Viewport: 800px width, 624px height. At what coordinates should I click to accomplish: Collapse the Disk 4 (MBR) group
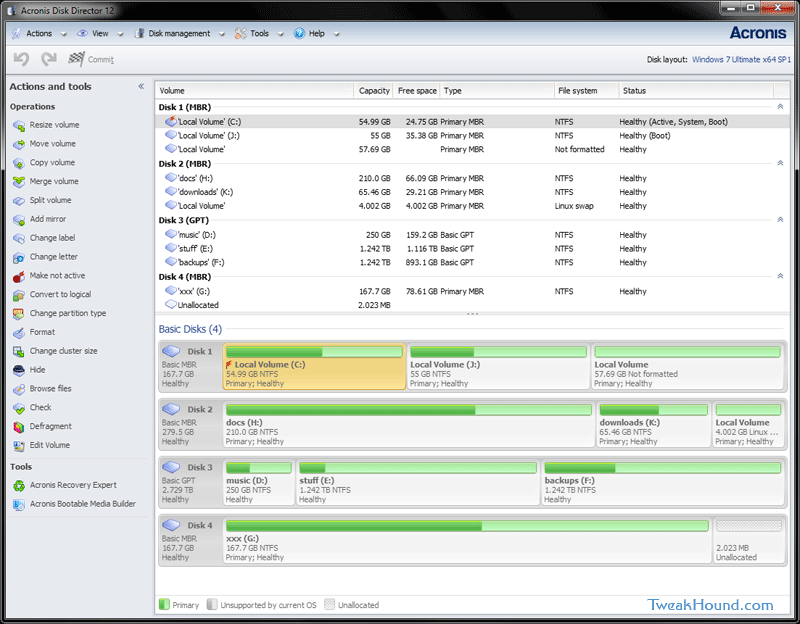point(780,276)
